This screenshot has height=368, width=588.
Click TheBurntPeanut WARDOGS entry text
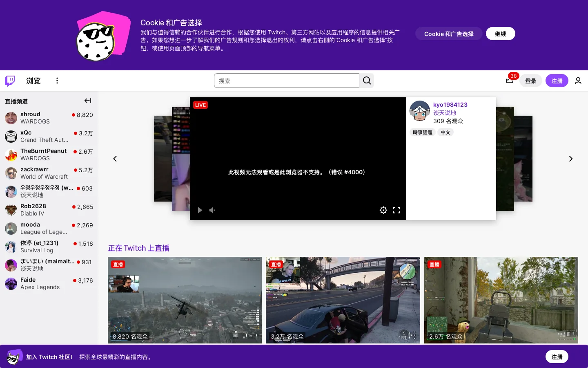point(44,155)
